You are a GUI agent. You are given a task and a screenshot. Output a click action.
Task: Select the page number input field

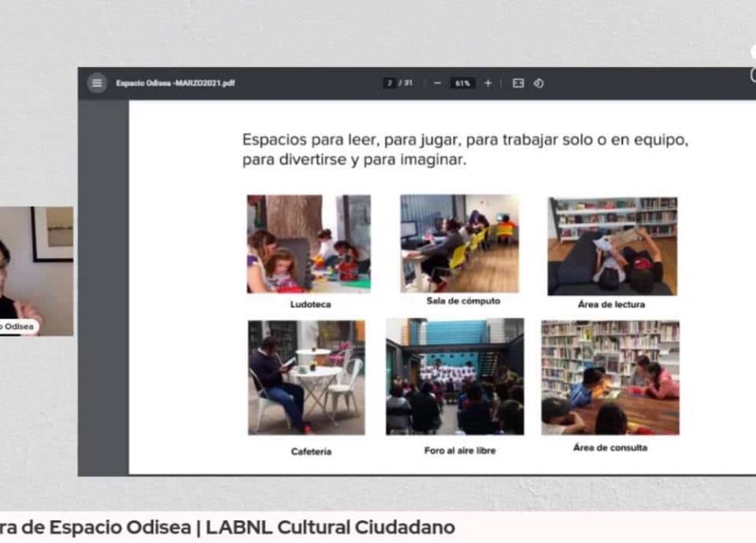390,83
